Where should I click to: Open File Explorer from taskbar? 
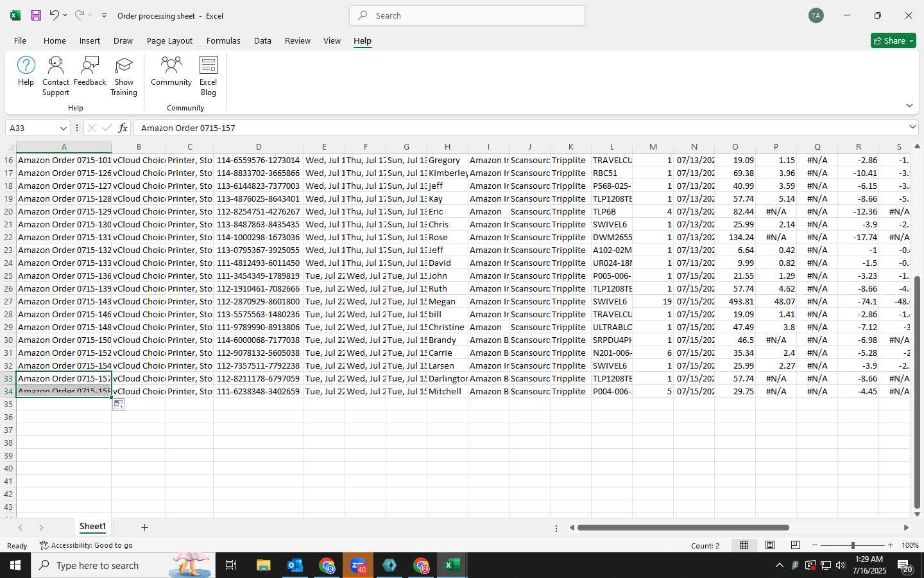click(x=264, y=565)
